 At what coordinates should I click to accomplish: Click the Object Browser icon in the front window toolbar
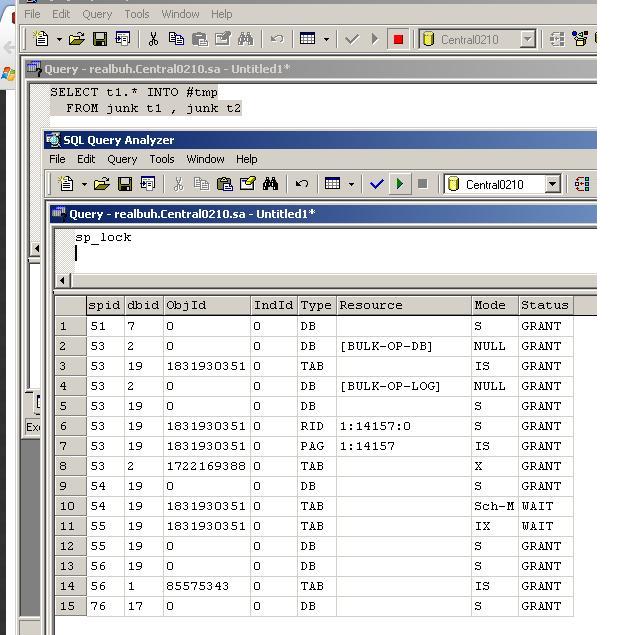[582, 184]
